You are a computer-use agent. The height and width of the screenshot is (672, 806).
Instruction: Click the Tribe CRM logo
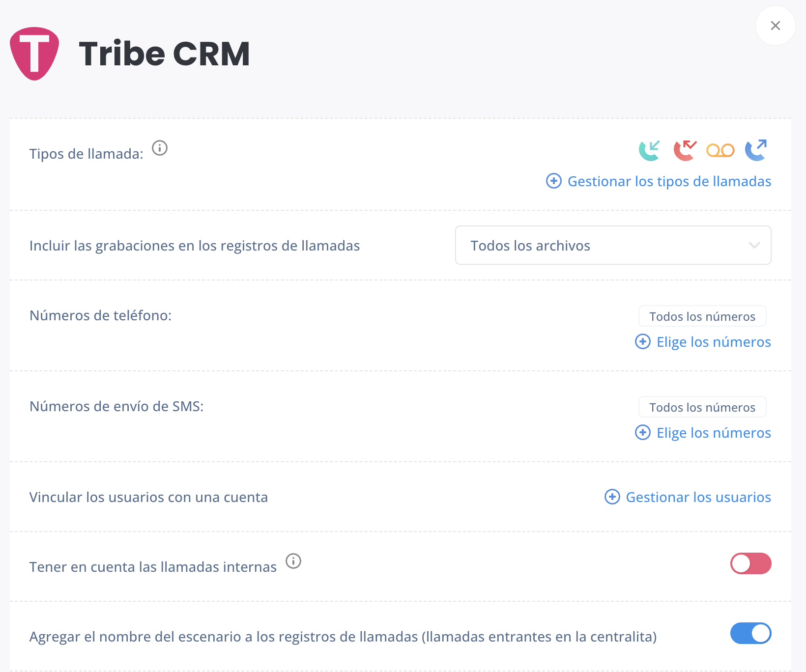coord(34,54)
